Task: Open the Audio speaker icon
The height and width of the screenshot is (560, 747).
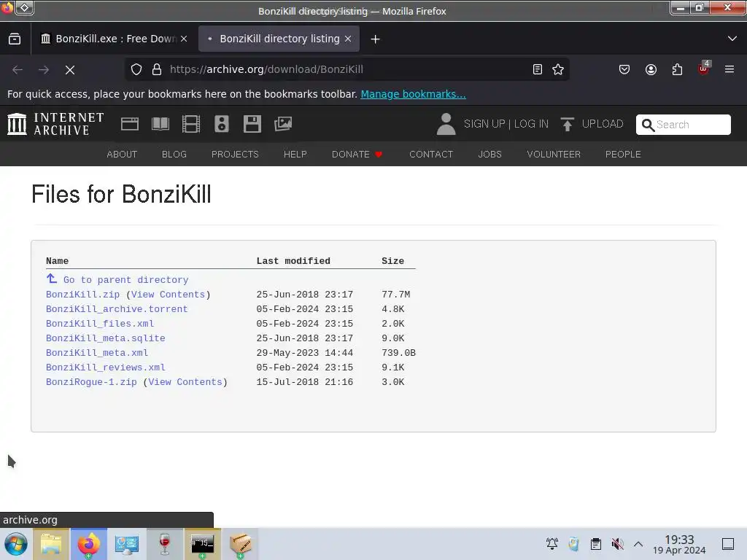Action: pos(222,124)
